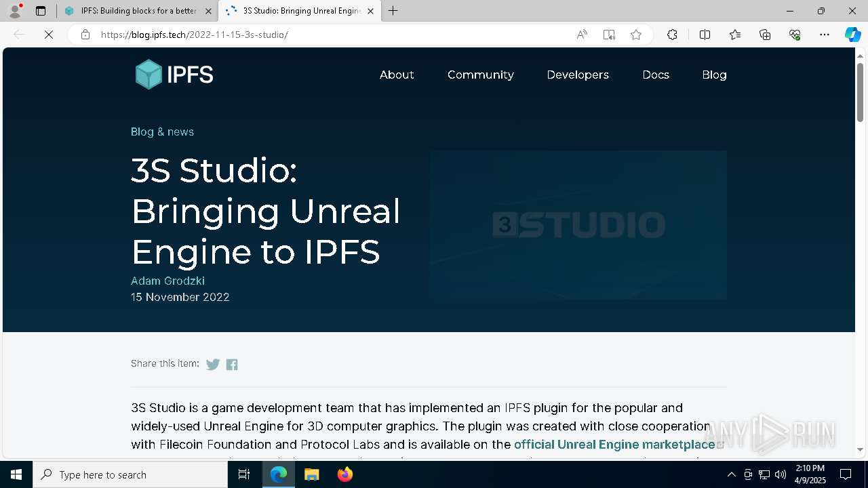Open the official Unreal Engine marketplace link

click(x=614, y=445)
